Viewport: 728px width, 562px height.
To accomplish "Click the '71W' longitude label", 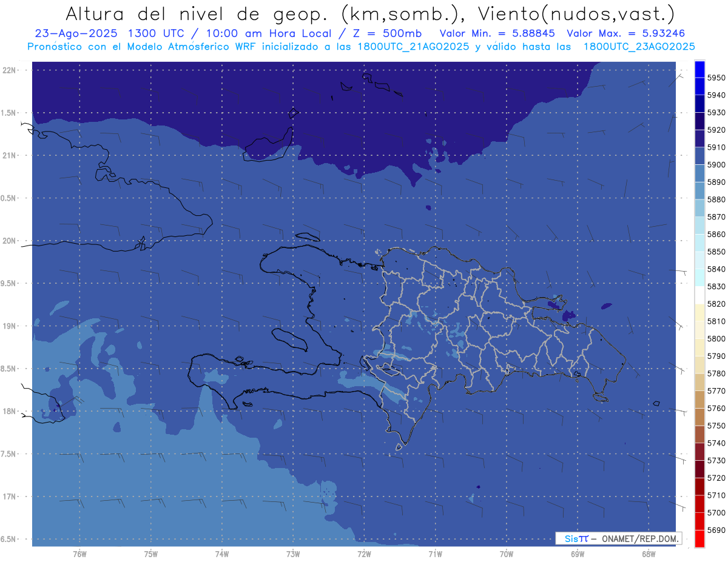I will (x=435, y=554).
